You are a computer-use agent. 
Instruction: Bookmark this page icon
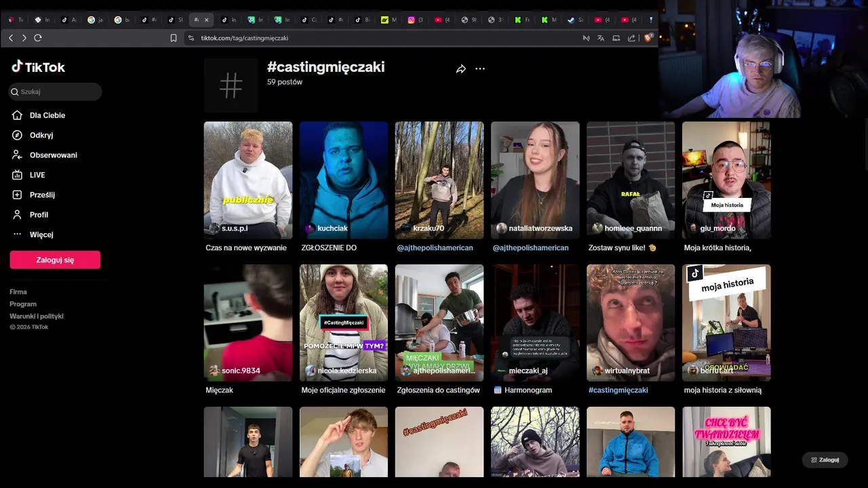pos(174,38)
